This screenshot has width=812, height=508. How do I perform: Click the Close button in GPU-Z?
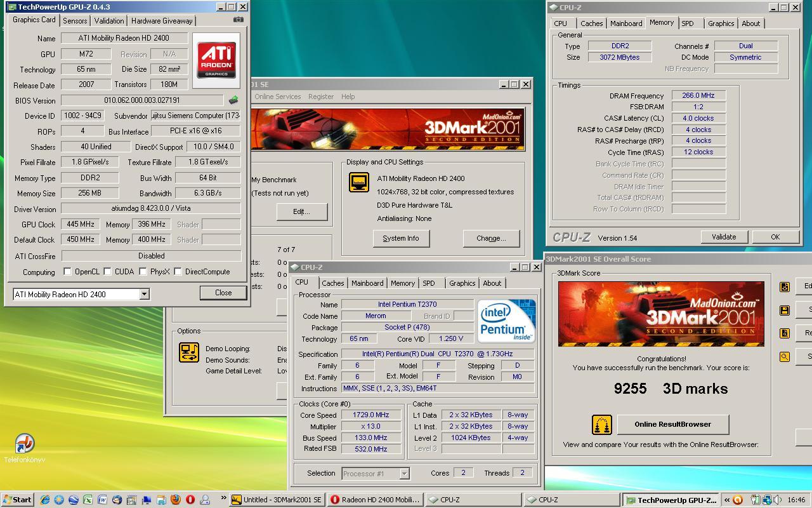223,293
